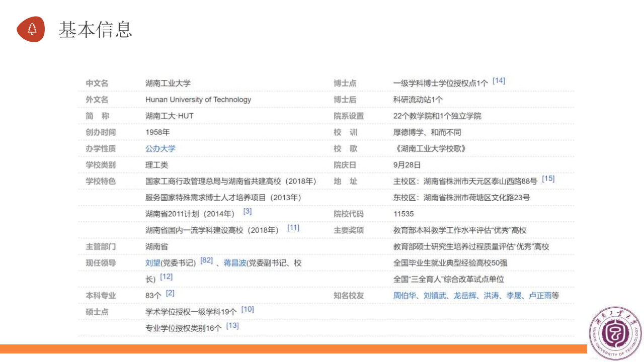Click citation [82] after 刘望
Viewport: 644px width, 362px height.
coord(206,260)
